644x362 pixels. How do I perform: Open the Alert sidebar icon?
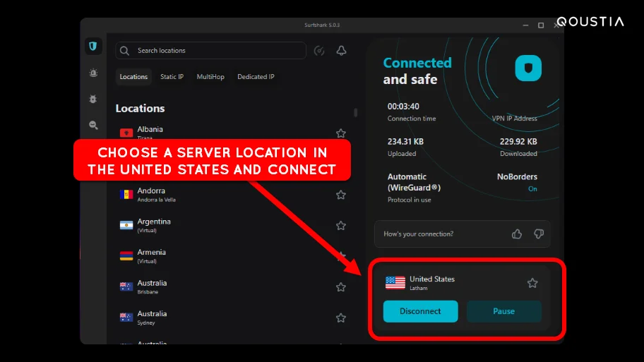(93, 73)
